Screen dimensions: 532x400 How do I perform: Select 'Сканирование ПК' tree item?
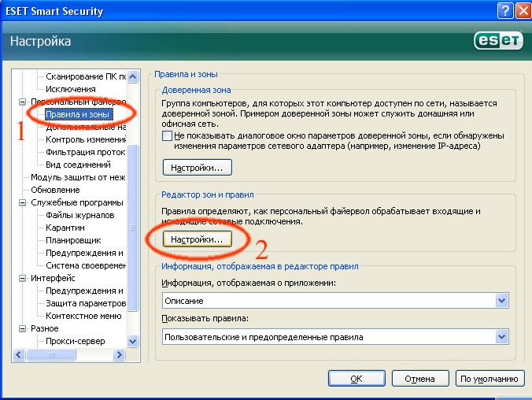pyautogui.click(x=86, y=76)
